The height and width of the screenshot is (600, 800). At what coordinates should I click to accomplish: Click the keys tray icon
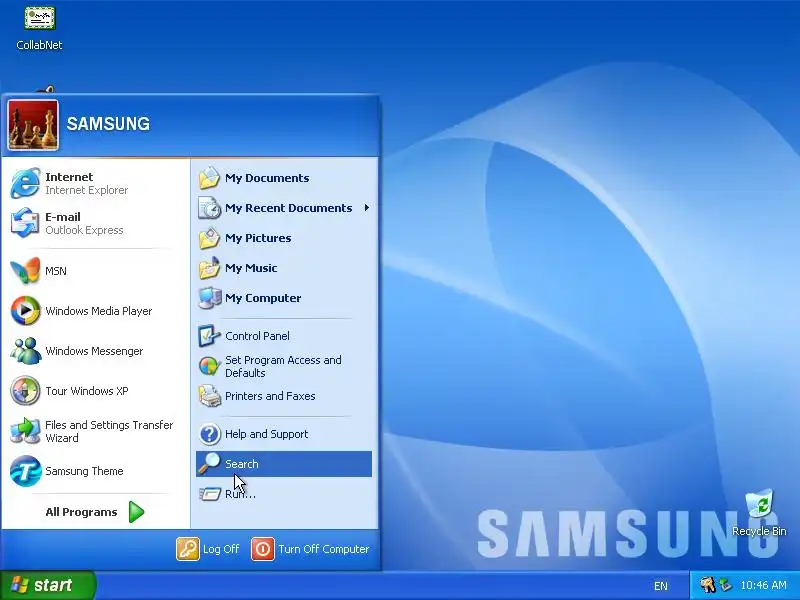(x=708, y=585)
